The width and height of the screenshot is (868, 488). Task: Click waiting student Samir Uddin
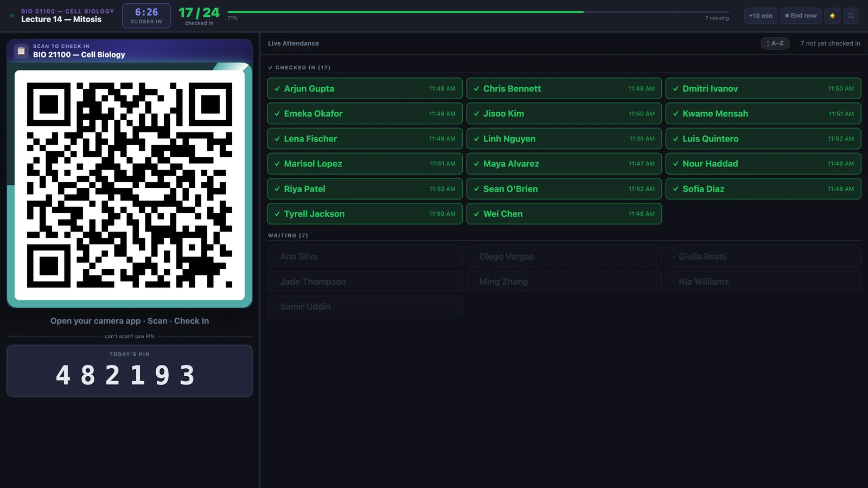365,306
